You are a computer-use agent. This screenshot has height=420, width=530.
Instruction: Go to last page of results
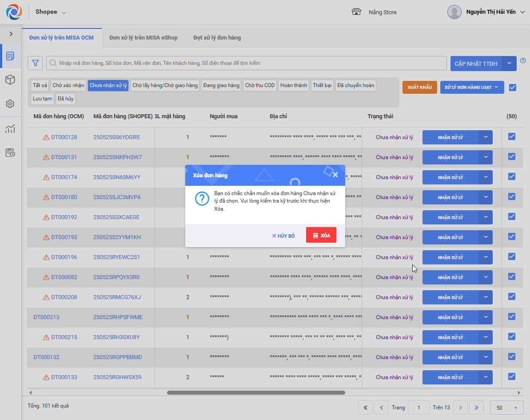pyautogui.click(x=476, y=408)
